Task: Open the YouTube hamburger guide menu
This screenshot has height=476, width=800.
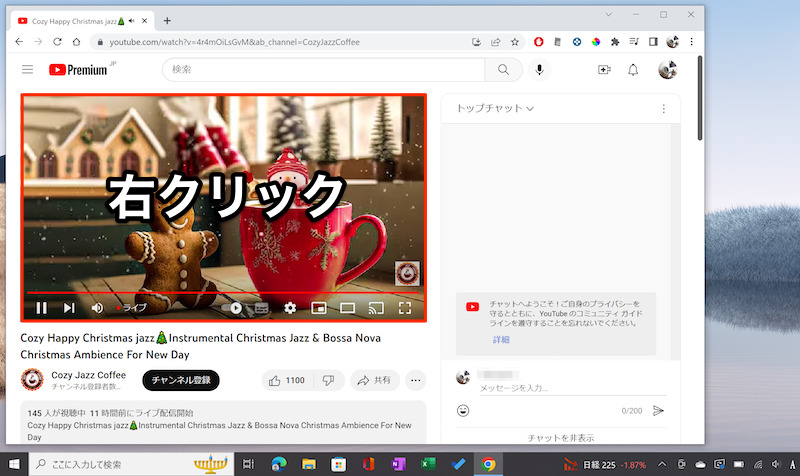Action: point(27,70)
